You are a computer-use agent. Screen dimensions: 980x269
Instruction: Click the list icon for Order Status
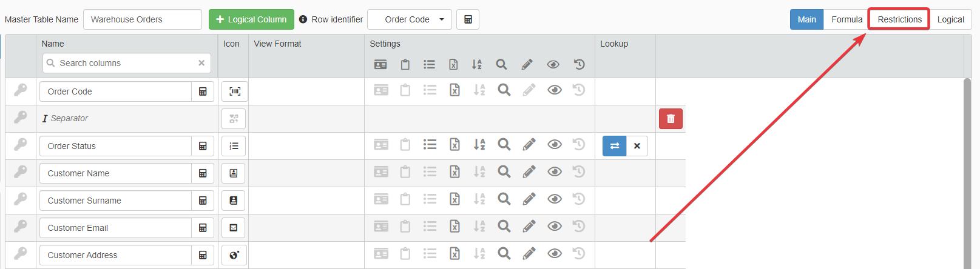pyautogui.click(x=234, y=146)
